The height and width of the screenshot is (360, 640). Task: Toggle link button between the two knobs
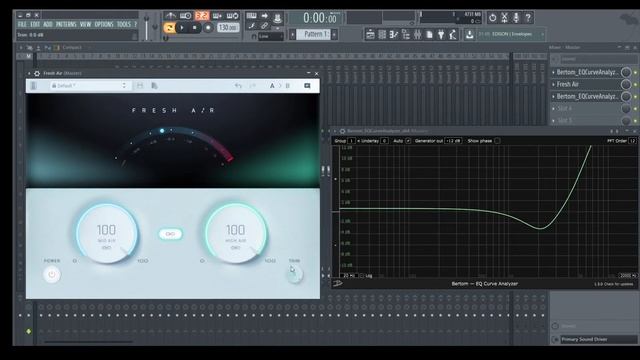click(170, 234)
